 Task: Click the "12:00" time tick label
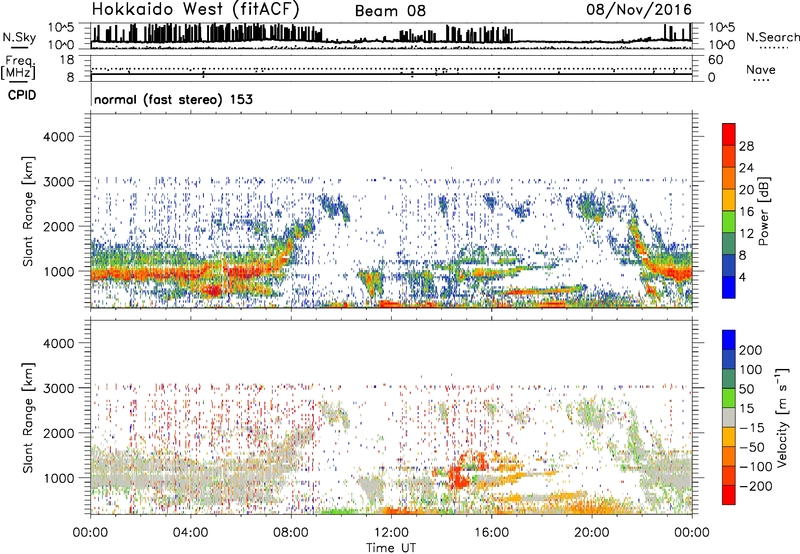click(x=391, y=533)
